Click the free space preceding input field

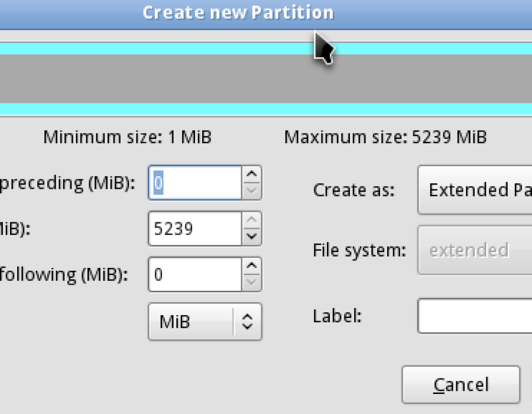pos(195,183)
